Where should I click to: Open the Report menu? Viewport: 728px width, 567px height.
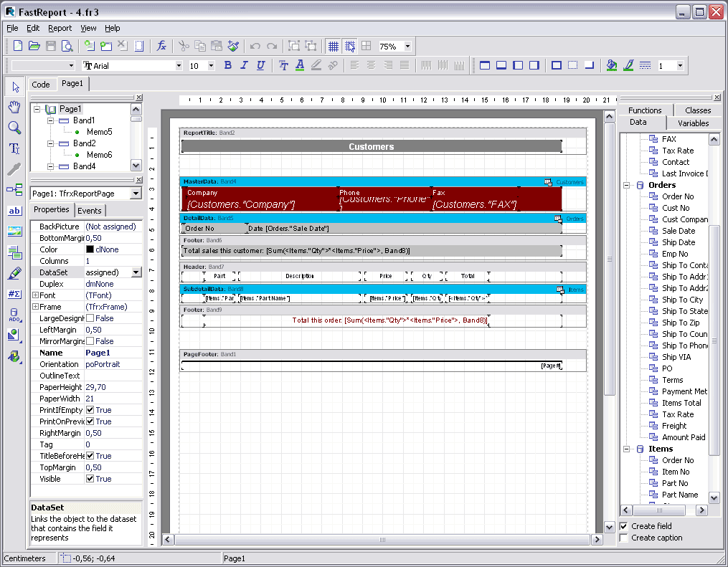click(x=60, y=28)
